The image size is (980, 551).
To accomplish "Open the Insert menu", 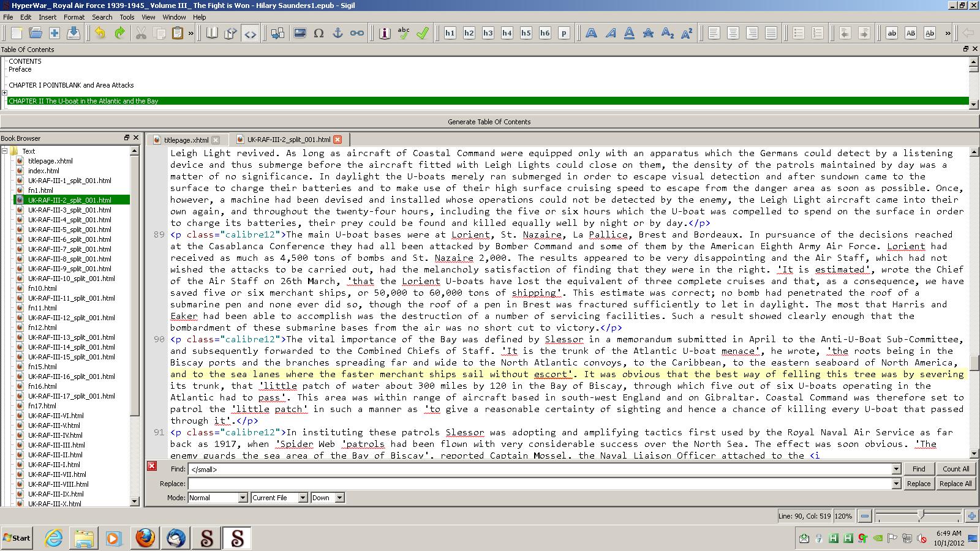I will [47, 17].
